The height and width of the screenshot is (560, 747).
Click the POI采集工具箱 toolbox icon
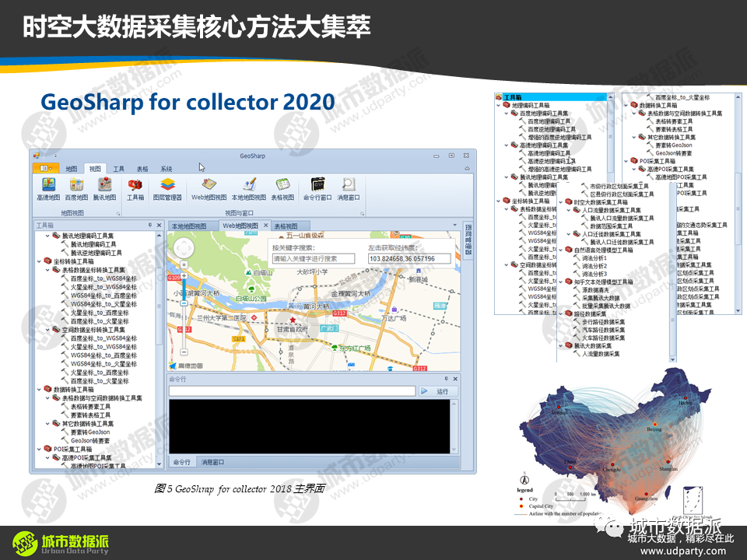point(47,449)
